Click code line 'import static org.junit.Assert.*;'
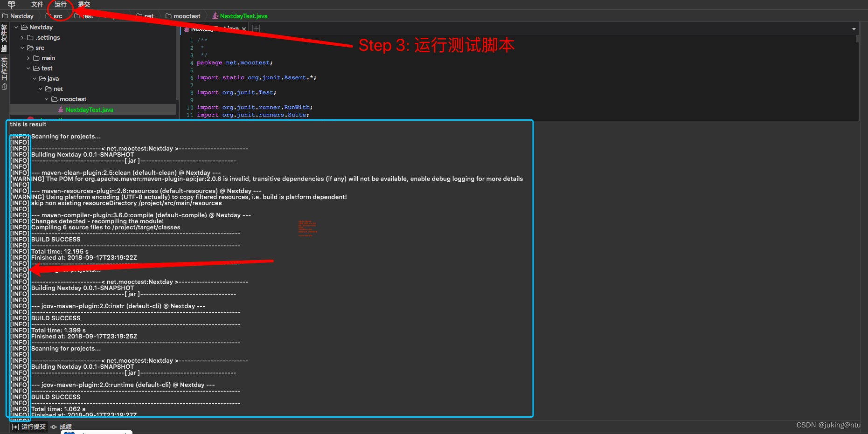 tap(257, 78)
